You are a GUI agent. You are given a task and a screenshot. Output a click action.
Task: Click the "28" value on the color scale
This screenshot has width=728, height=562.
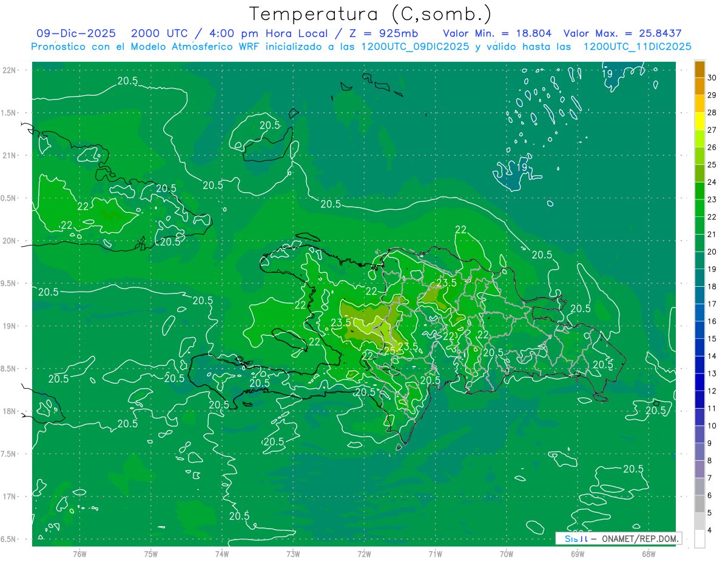click(713, 113)
